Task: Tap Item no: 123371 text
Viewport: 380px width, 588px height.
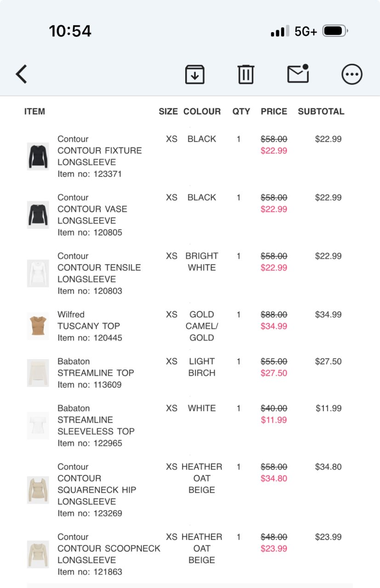Action: pos(90,174)
